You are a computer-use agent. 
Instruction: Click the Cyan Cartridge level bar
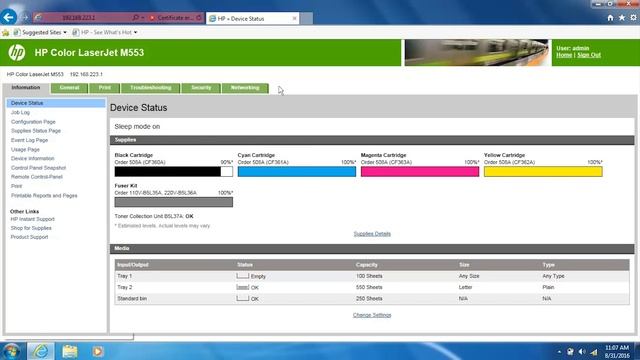tap(297, 171)
